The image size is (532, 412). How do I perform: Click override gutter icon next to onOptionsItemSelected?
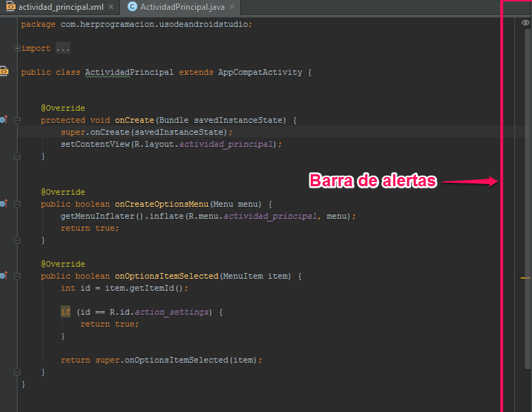[4, 275]
